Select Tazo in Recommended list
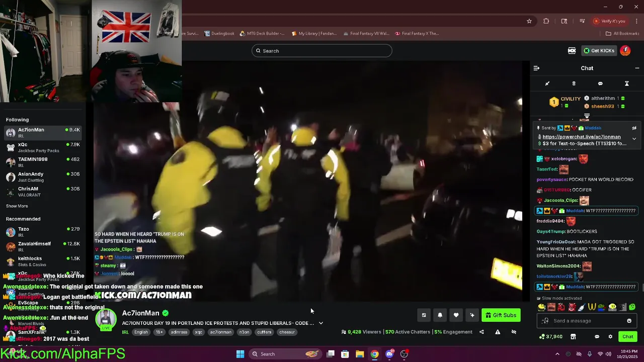Viewport: 644px width, 362px height. pos(43,232)
